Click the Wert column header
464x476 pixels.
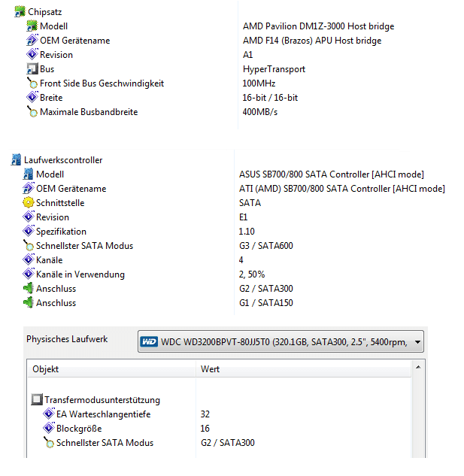coord(303,369)
